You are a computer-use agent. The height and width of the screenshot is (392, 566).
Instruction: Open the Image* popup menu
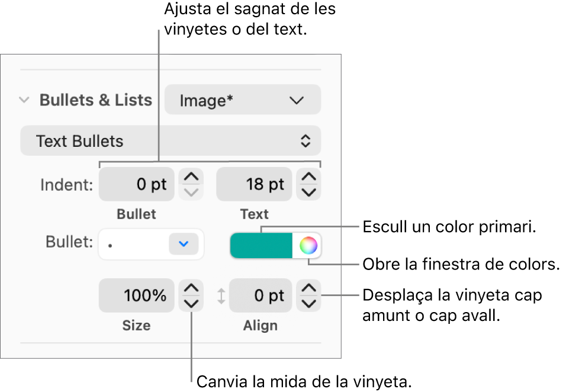242,99
